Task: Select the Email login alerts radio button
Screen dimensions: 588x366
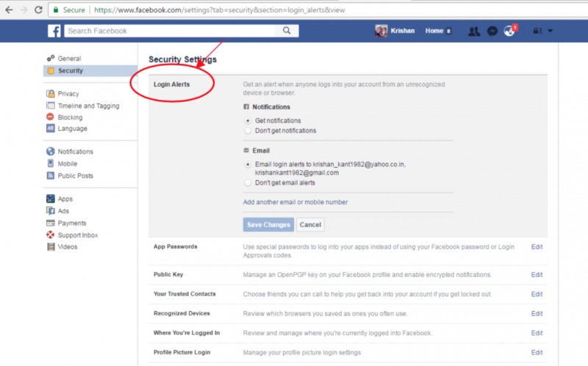Action: point(248,164)
